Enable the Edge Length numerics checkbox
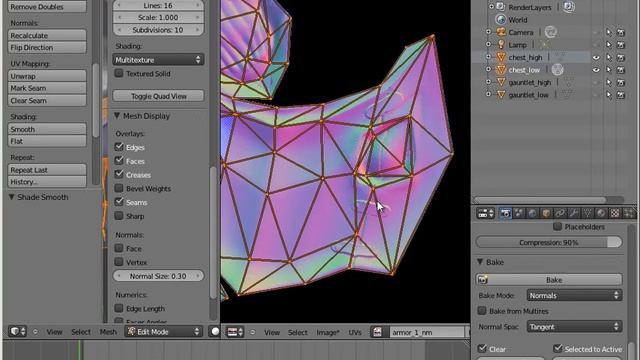The width and height of the screenshot is (640, 360). (x=119, y=308)
